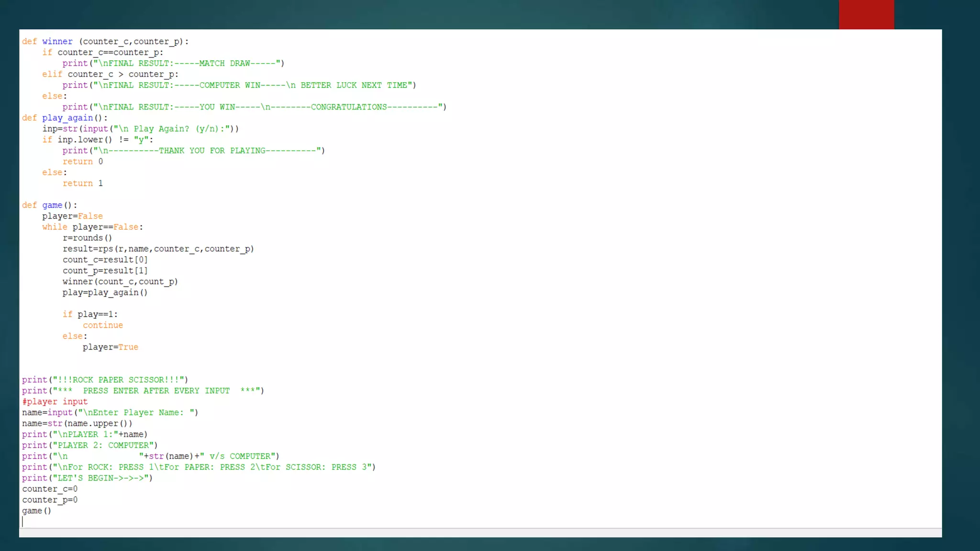Click the 'counter_c=0' assignment line
980x551 pixels.
(49, 489)
